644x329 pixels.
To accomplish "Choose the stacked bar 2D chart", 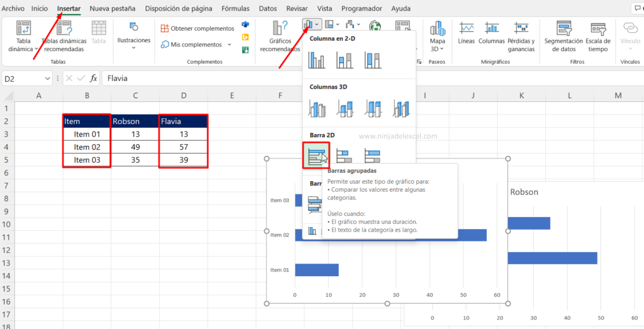I will [344, 155].
